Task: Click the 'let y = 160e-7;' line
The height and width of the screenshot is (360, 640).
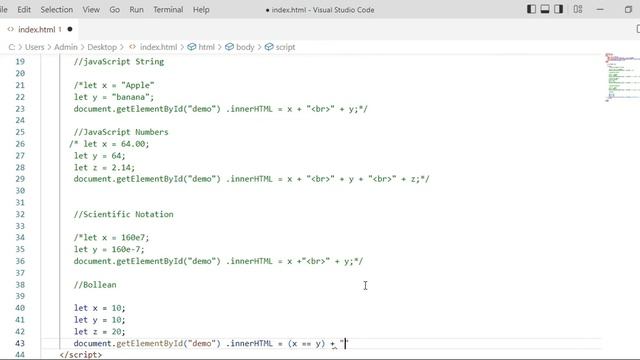Action: (109, 249)
